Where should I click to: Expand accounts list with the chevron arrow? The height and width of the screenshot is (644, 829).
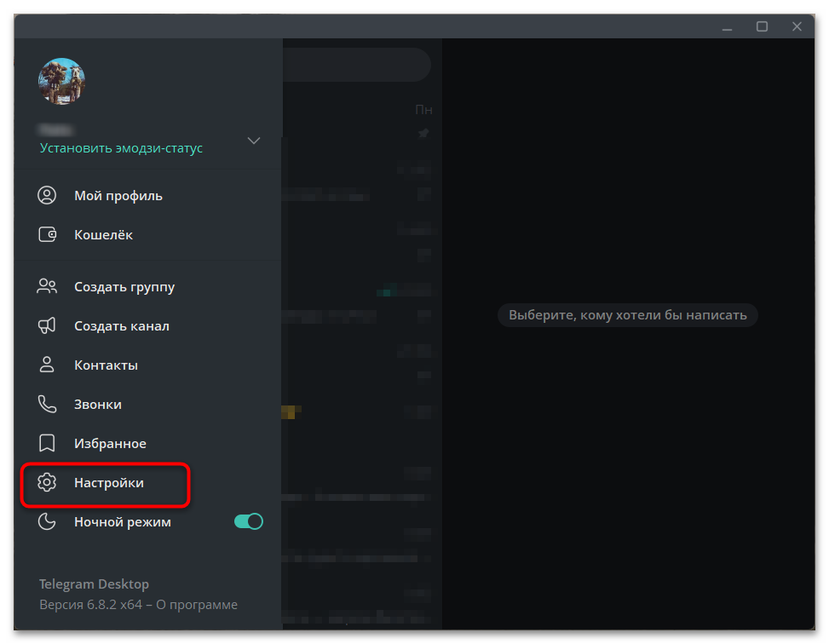click(x=254, y=141)
